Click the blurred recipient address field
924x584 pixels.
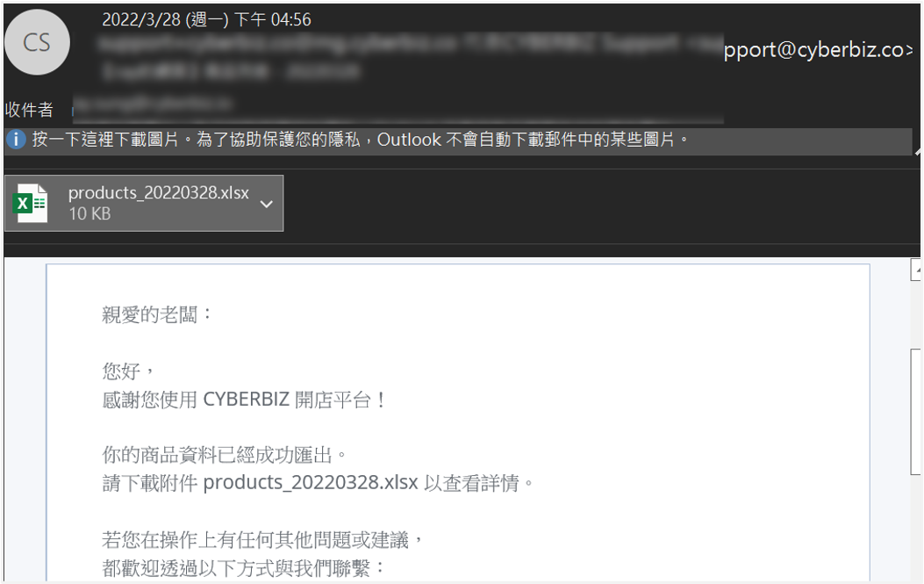point(154,104)
